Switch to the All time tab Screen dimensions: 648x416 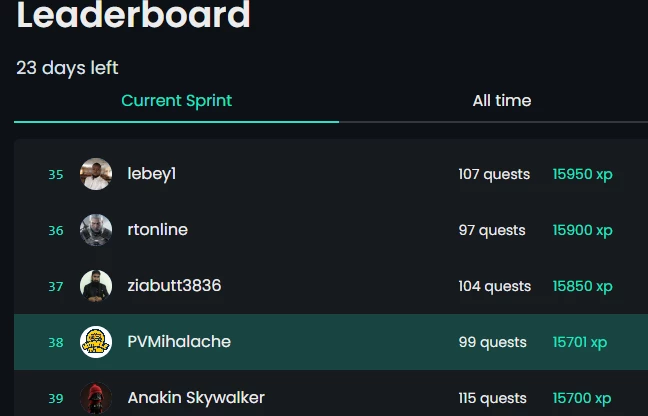[502, 101]
